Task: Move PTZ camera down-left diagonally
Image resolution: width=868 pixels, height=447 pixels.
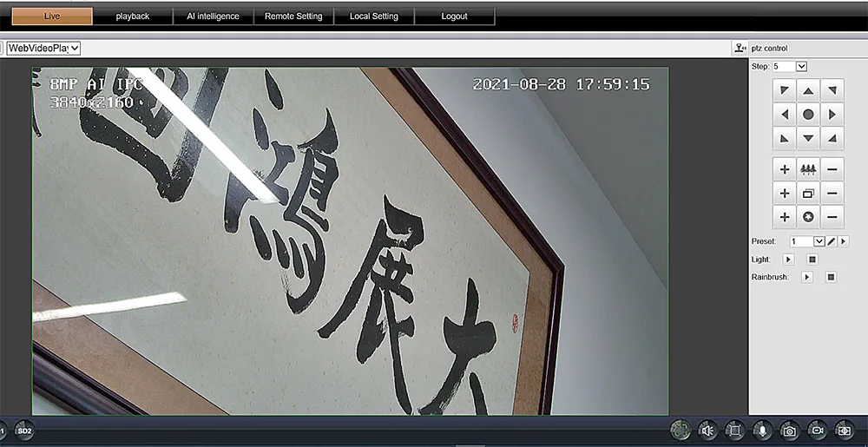Action: (784, 138)
